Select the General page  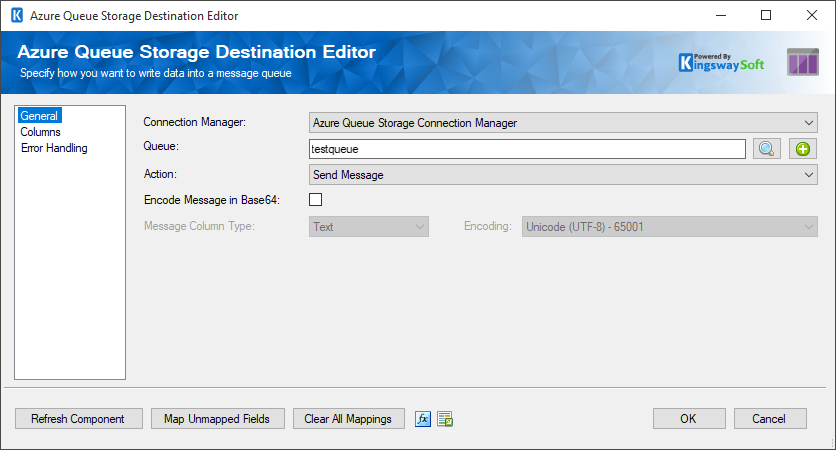coord(39,116)
